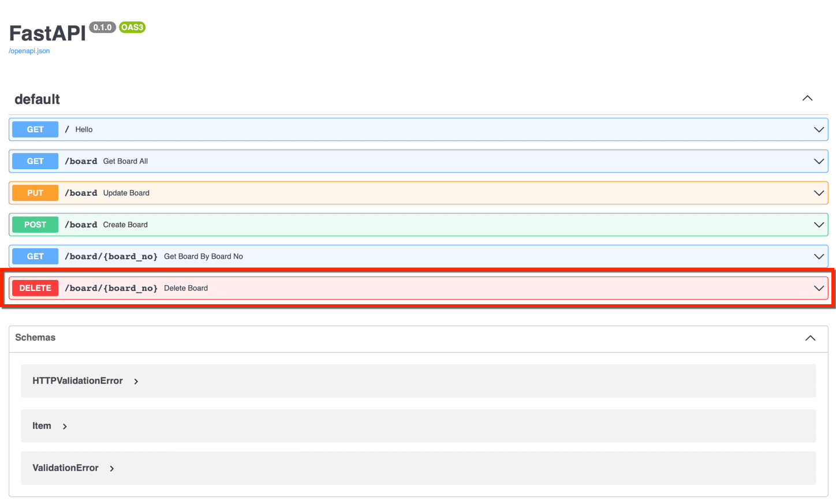Select the GET / Hello method badge
This screenshot has width=836, height=504.
click(x=35, y=129)
